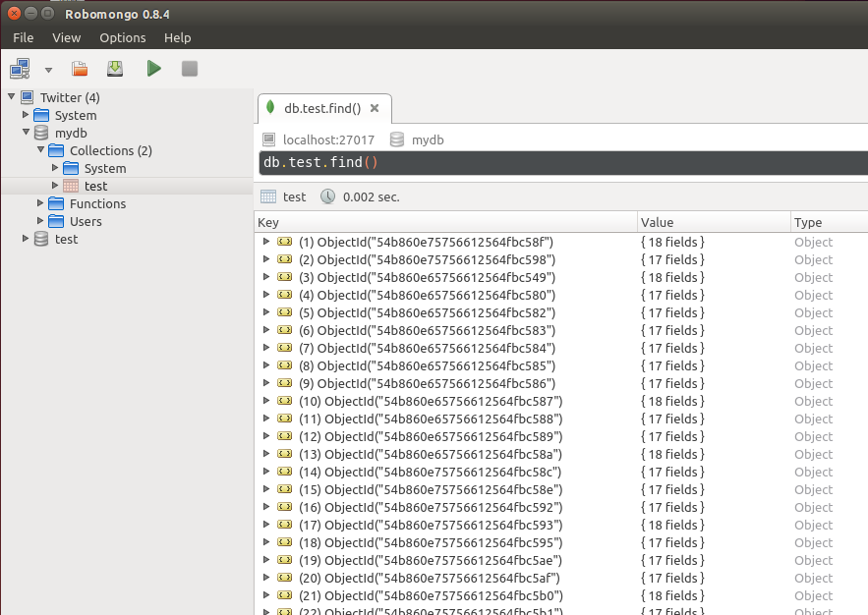The width and height of the screenshot is (868, 615).
Task: Open the File menu
Action: pos(24,37)
